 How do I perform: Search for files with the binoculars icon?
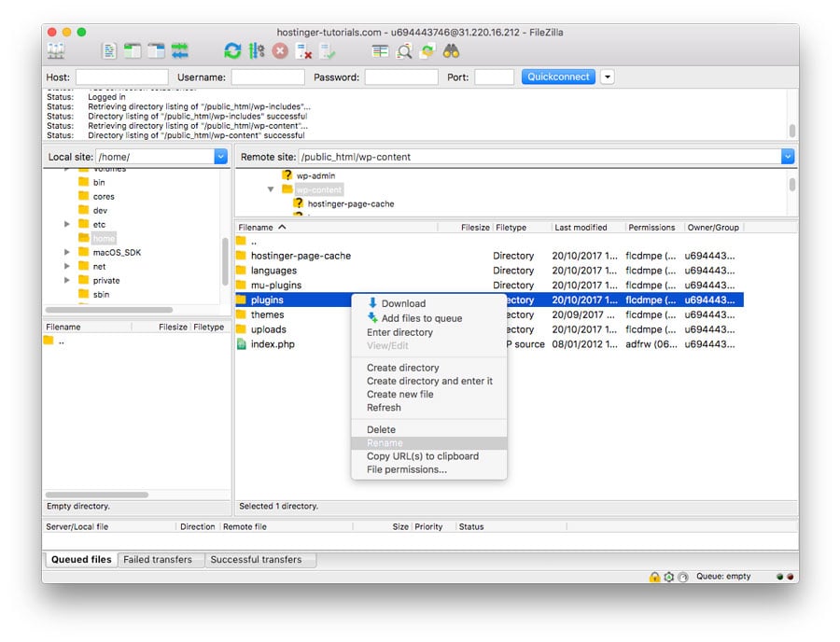[451, 51]
